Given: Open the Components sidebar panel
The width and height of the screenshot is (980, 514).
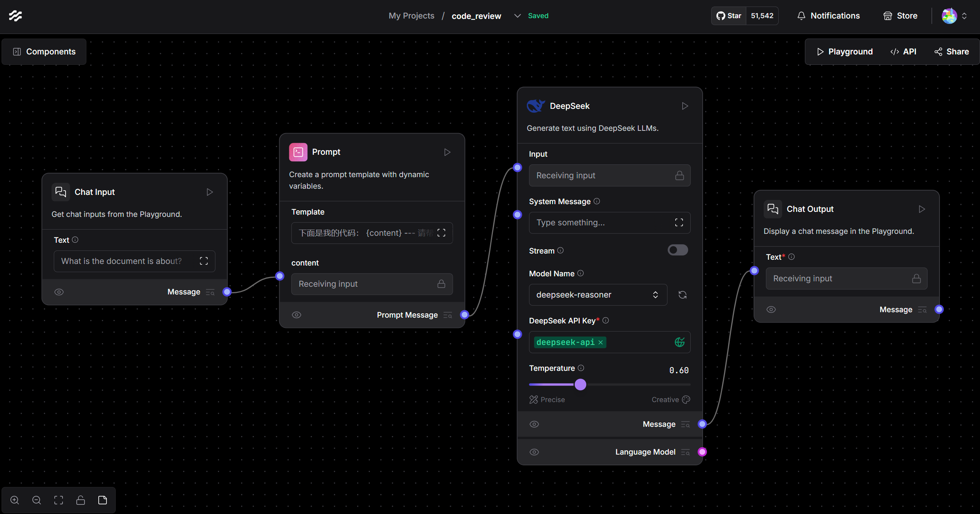Looking at the screenshot, I should [44, 52].
